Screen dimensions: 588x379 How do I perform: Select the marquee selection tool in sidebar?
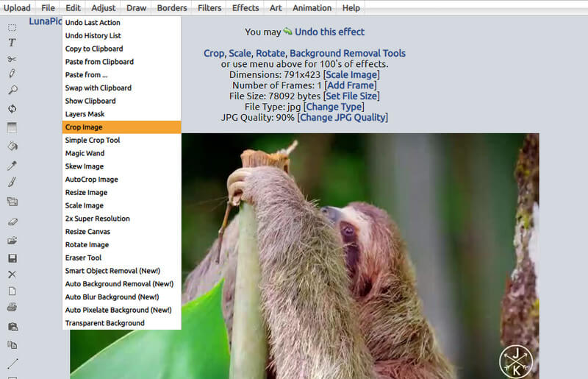pos(12,27)
